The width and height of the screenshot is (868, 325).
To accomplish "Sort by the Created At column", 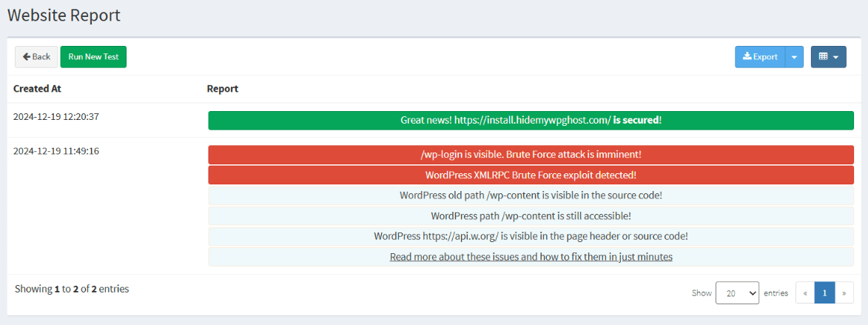I will 37,89.
